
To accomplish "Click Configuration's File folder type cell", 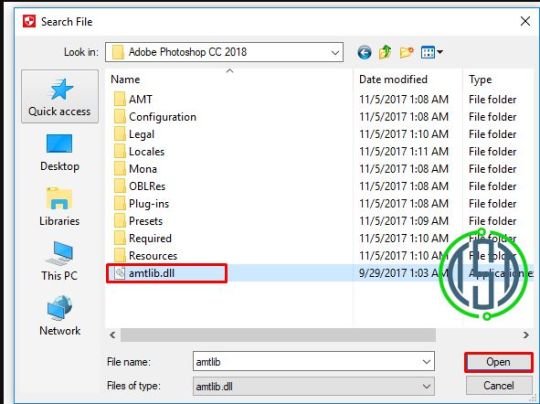I will 492,117.
